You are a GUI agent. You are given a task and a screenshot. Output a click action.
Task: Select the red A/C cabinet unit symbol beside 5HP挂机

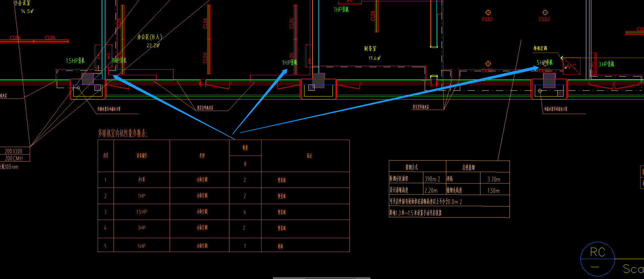572,66
